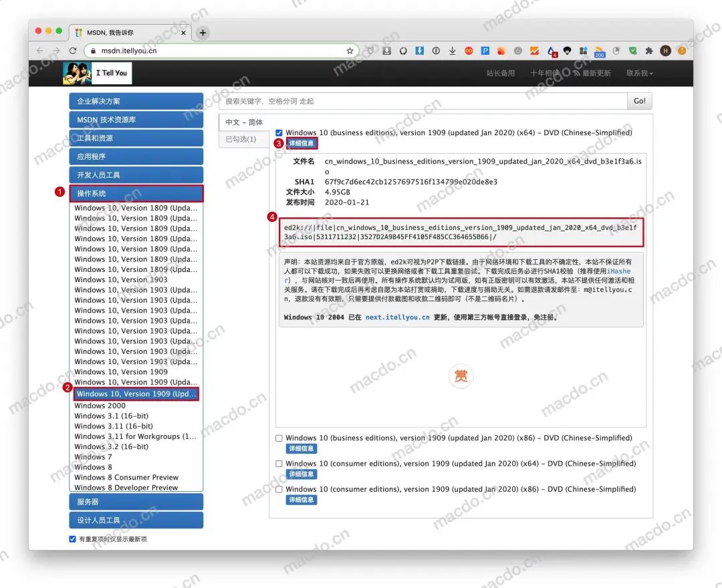Open the 联系我 dropdown menu
722x588 pixels.
click(x=639, y=73)
